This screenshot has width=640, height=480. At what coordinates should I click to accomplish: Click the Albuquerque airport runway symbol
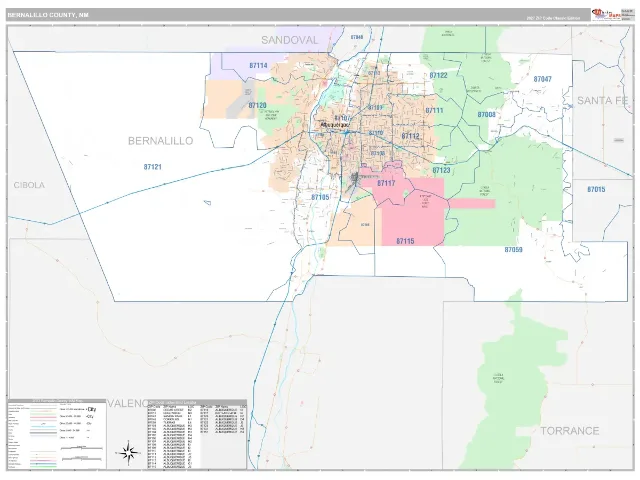[x=354, y=180]
